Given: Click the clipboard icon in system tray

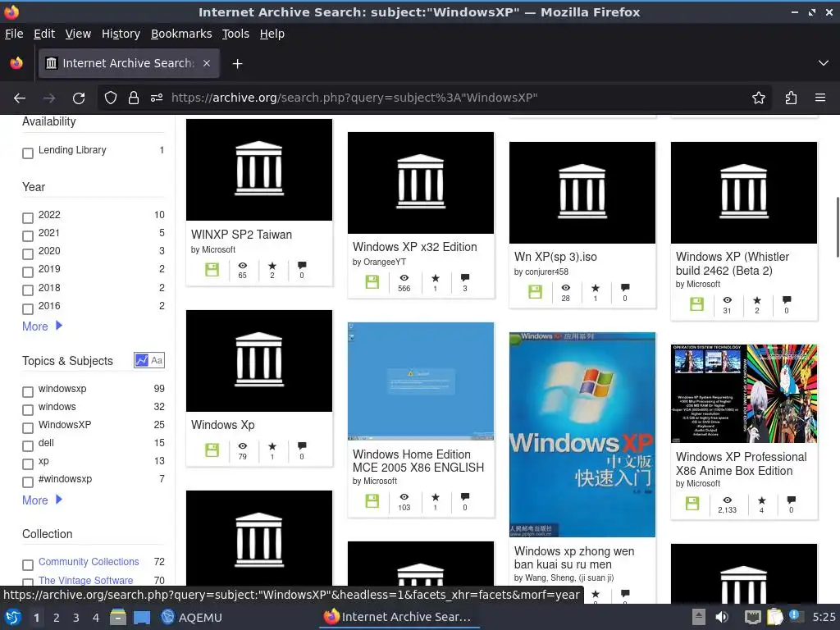Looking at the screenshot, I should [x=774, y=617].
